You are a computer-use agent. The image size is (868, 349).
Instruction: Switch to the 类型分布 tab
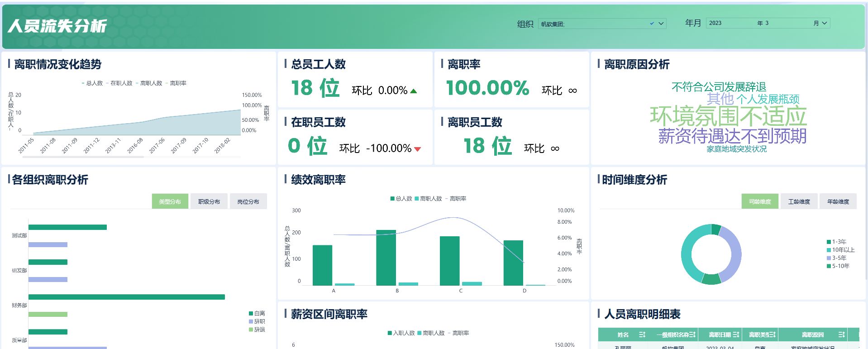170,201
